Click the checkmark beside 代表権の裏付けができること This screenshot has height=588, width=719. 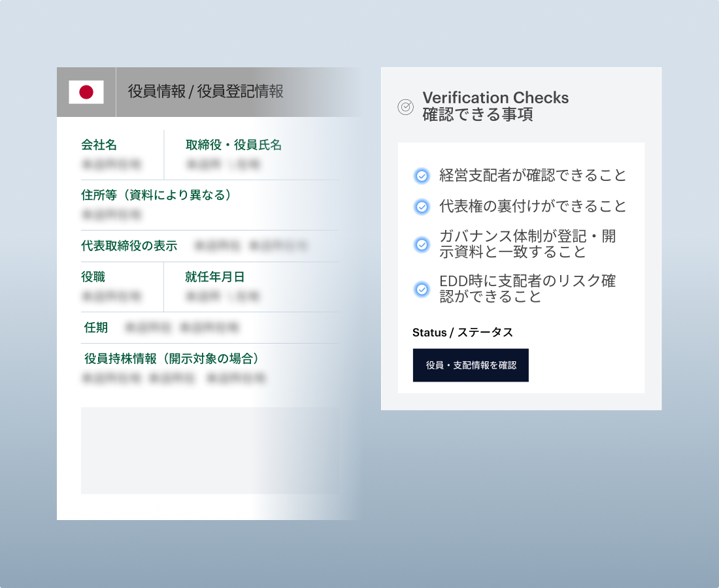(x=422, y=207)
